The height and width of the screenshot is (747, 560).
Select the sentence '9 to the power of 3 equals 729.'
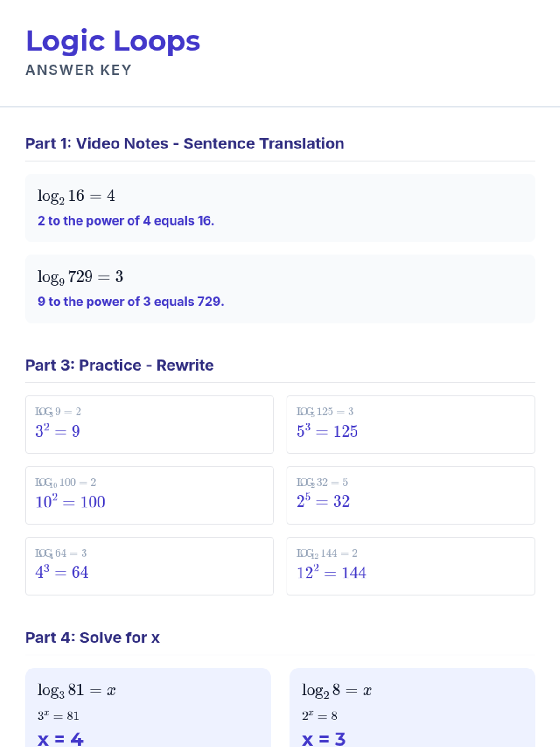(x=131, y=302)
